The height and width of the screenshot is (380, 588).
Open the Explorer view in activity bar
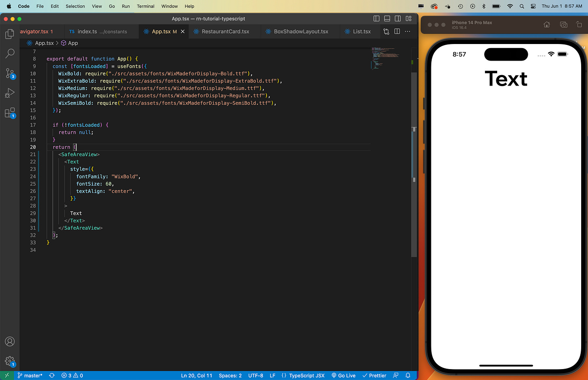coord(10,34)
